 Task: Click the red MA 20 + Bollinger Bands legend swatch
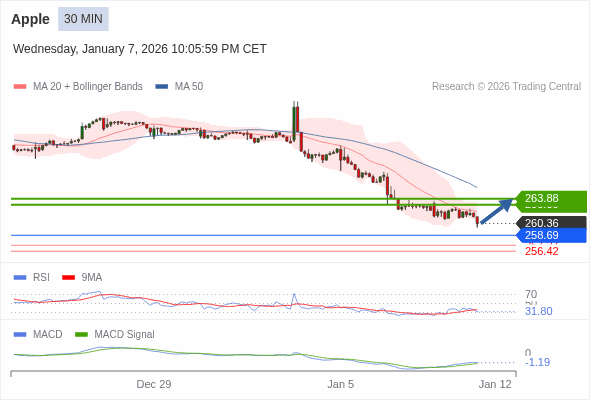click(20, 87)
